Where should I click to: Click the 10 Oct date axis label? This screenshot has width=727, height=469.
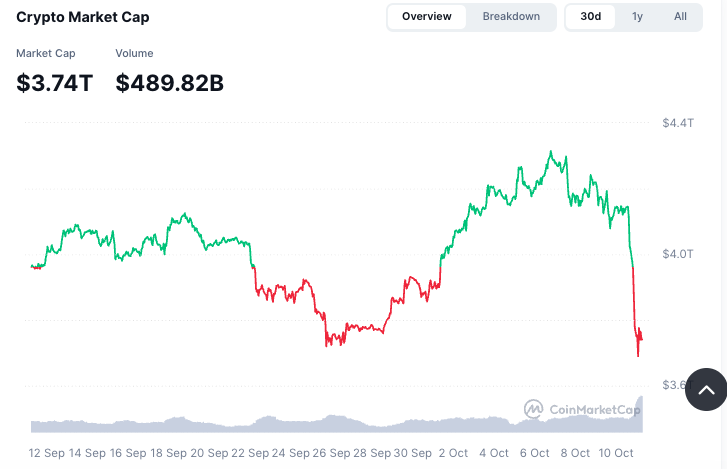(x=616, y=453)
